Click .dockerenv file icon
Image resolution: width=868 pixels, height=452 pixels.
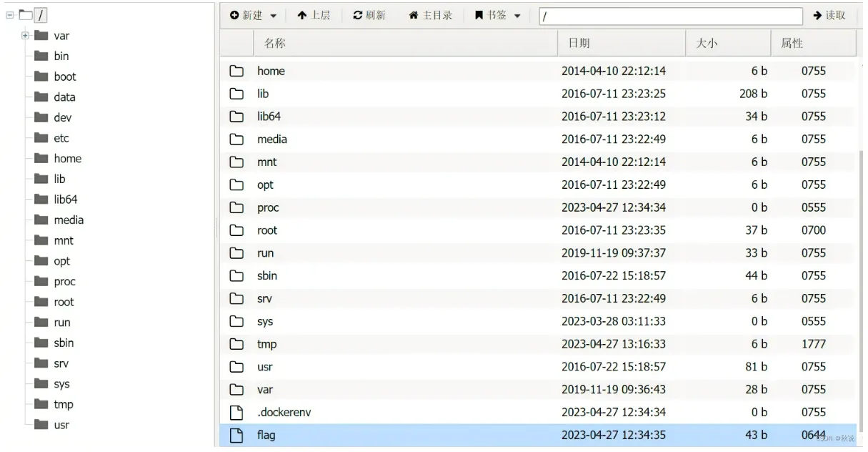[236, 413]
